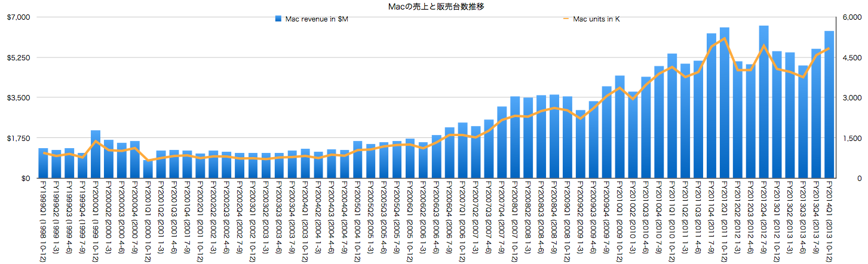Click the "FY2000Q1 (1999 10-12)" axis label
868x264 pixels.
click(x=96, y=220)
